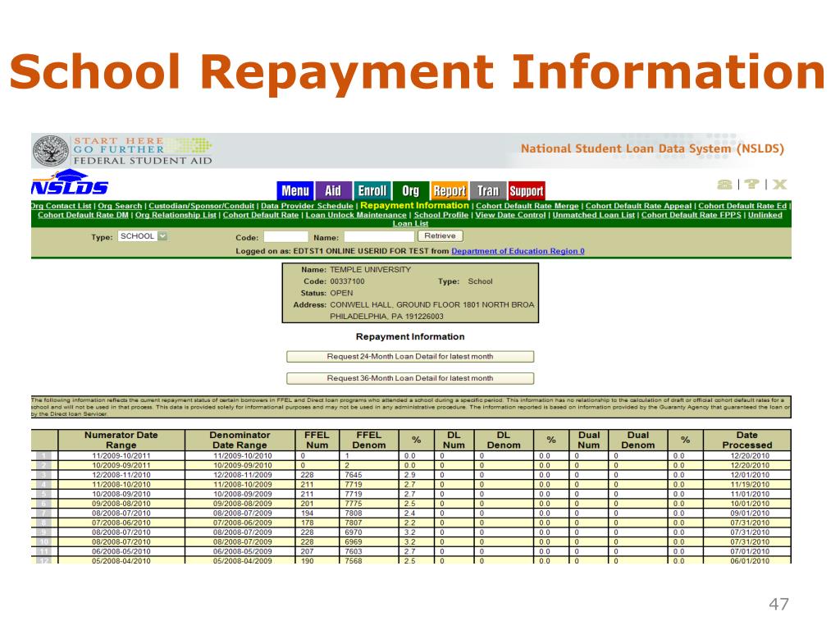Screen dimensions: 840x630
Task: Open the Aid tab
Action: 333,190
